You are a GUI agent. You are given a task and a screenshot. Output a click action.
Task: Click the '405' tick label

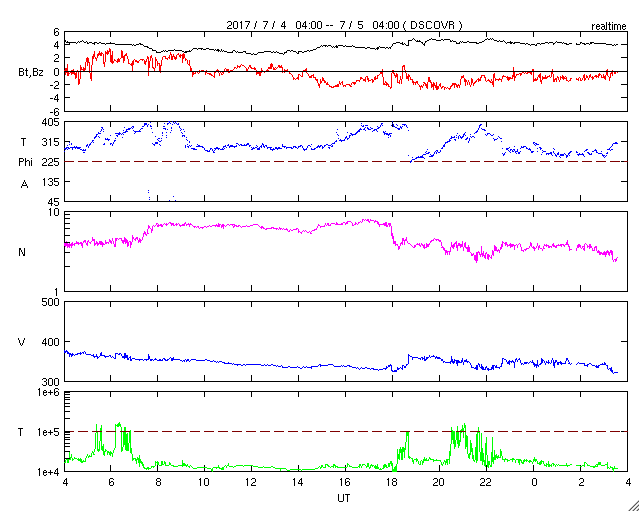51,122
